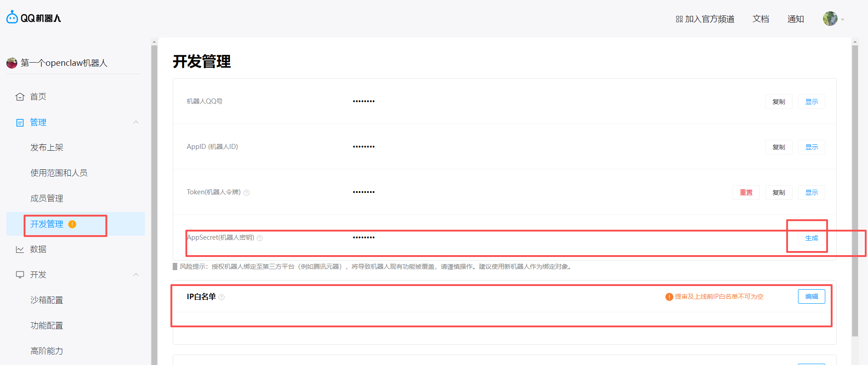Image resolution: width=868 pixels, height=365 pixels.
Task: Click the grid icon beside 加入官方频道
Action: pyautogui.click(x=679, y=19)
